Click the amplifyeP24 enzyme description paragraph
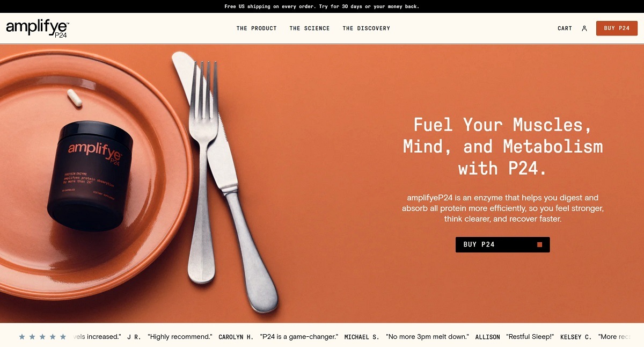The height and width of the screenshot is (347, 644). coord(503,208)
